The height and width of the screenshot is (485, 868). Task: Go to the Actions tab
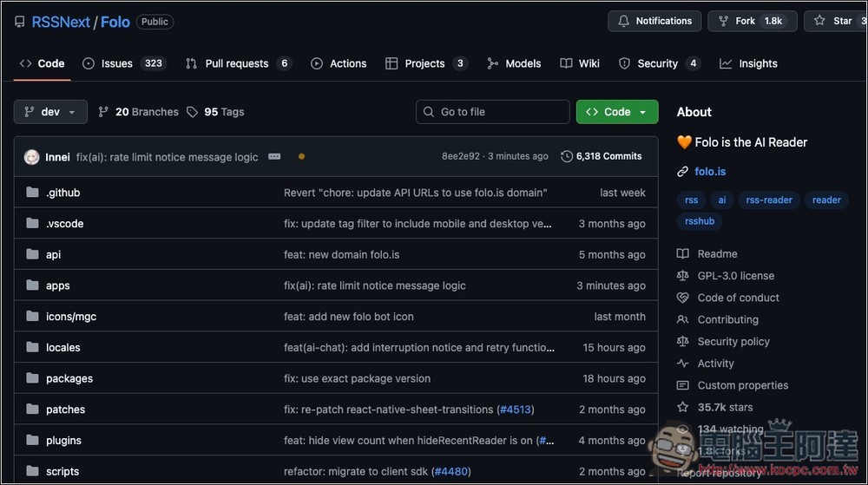339,63
